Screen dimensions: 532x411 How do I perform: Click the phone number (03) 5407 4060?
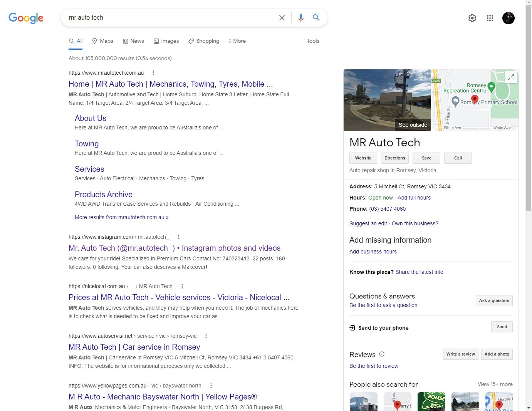(x=388, y=209)
